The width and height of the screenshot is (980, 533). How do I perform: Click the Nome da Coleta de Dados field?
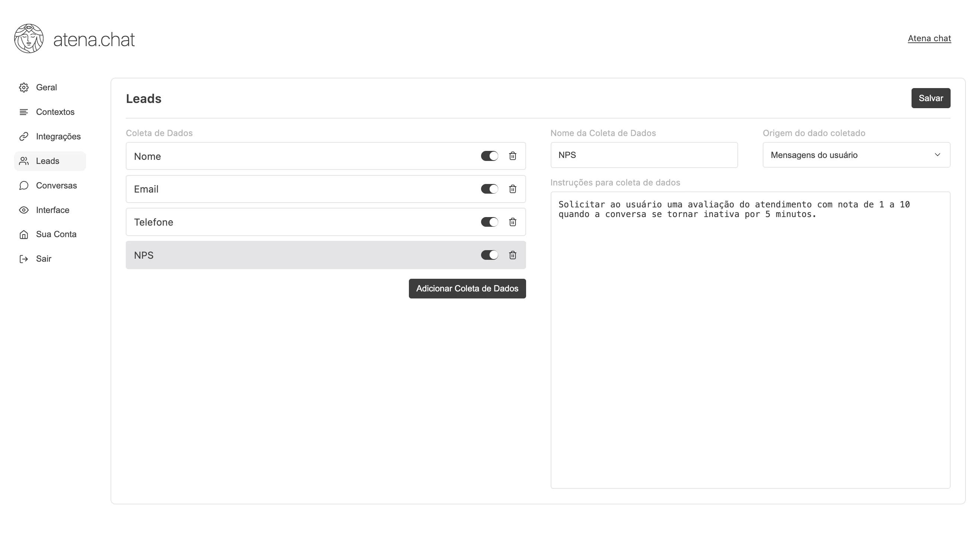tap(644, 155)
